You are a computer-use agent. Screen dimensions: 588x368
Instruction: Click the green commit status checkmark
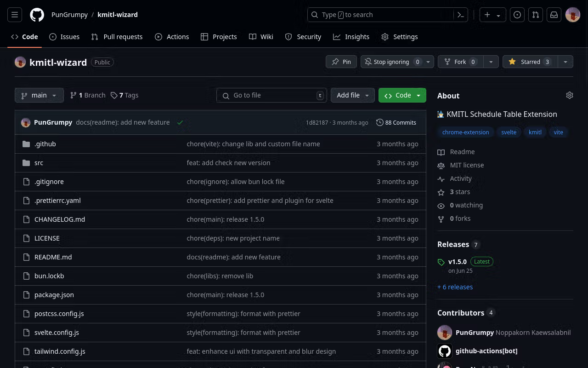[180, 122]
